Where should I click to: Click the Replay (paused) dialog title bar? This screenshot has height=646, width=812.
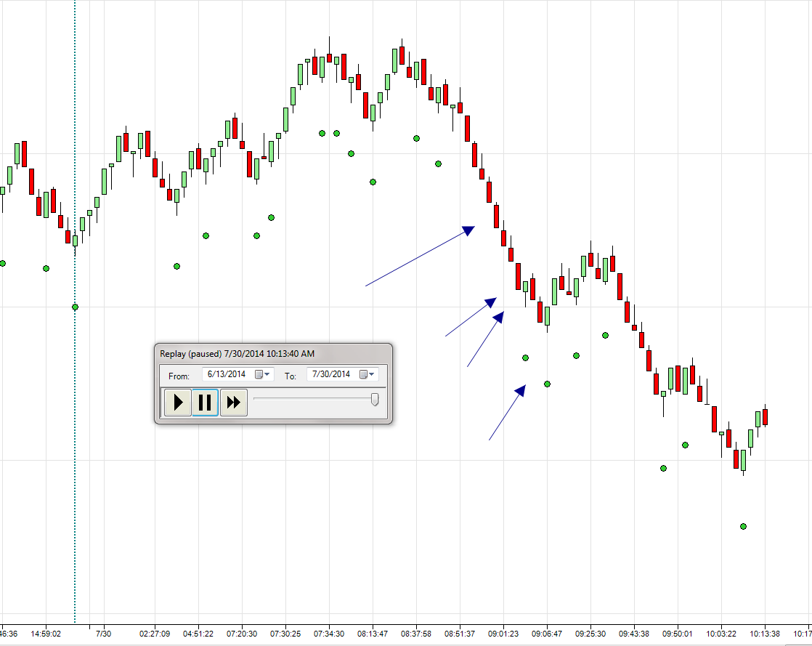[x=273, y=354]
